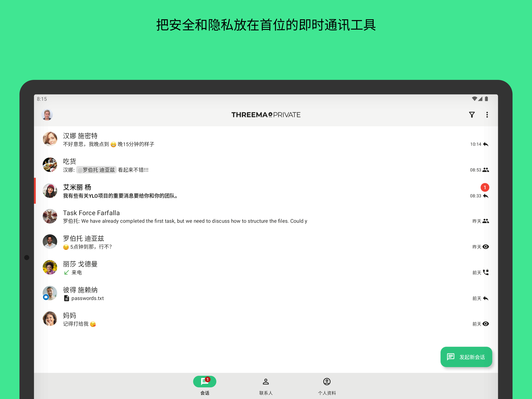
Task: Click the red unread badge showing 1
Action: [x=485, y=187]
